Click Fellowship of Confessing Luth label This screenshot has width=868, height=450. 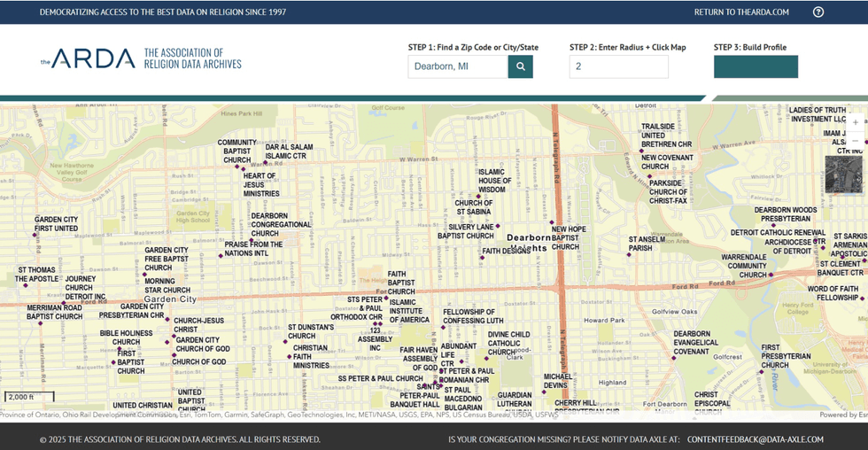(x=473, y=316)
